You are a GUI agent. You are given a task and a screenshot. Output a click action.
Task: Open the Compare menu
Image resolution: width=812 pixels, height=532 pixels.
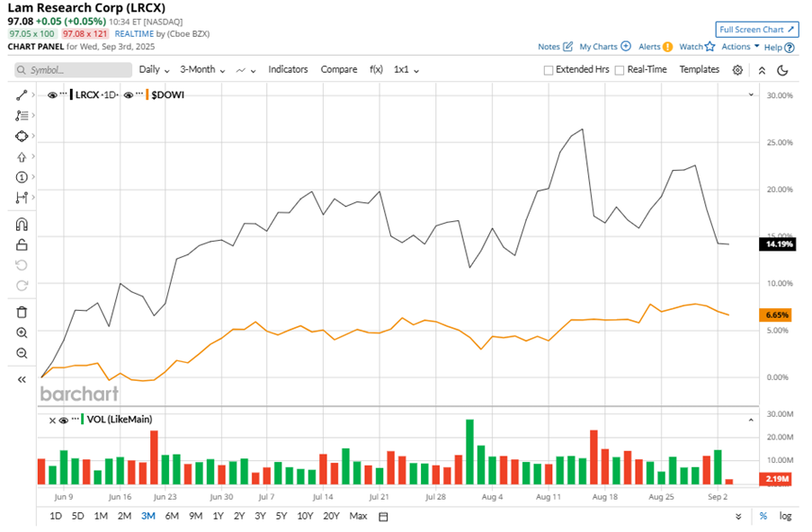[339, 69]
